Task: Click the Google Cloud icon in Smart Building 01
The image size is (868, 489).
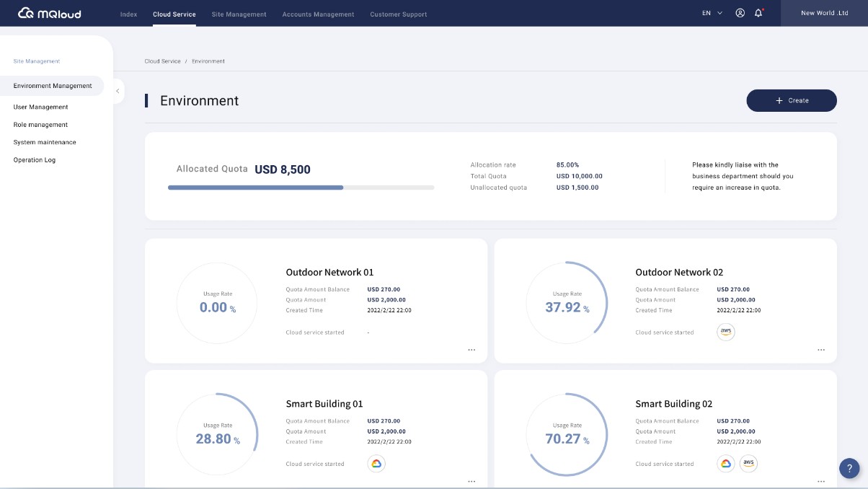Action: [376, 464]
